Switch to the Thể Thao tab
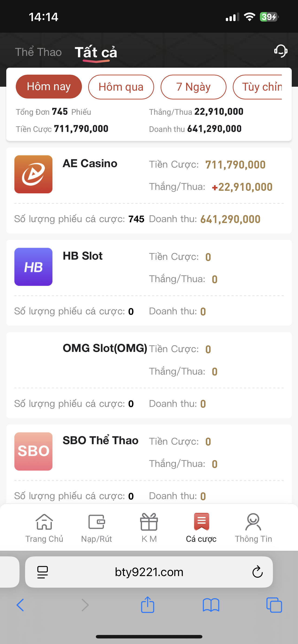 point(38,52)
